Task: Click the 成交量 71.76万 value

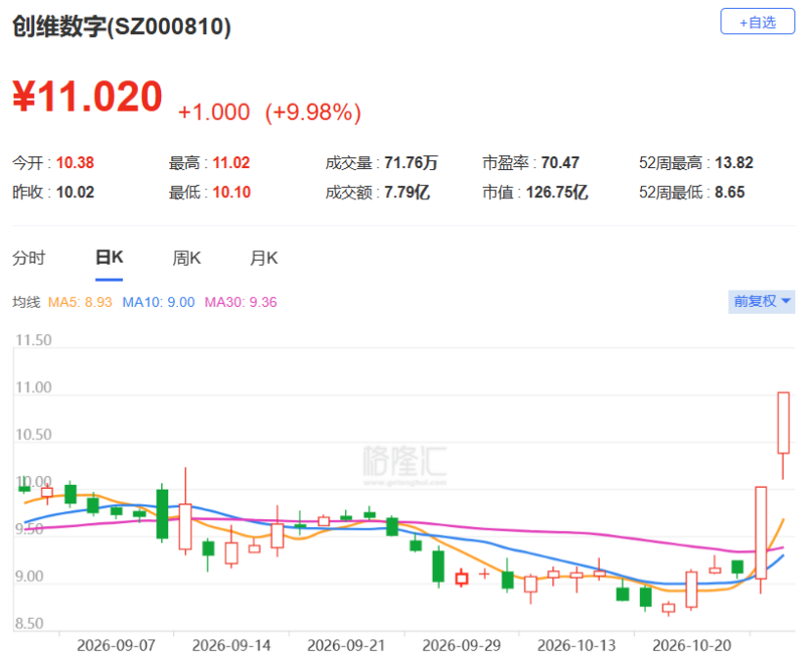Action: point(410,163)
